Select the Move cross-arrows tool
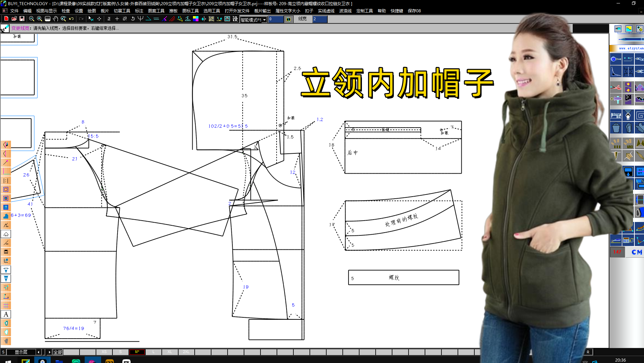 tap(99, 19)
